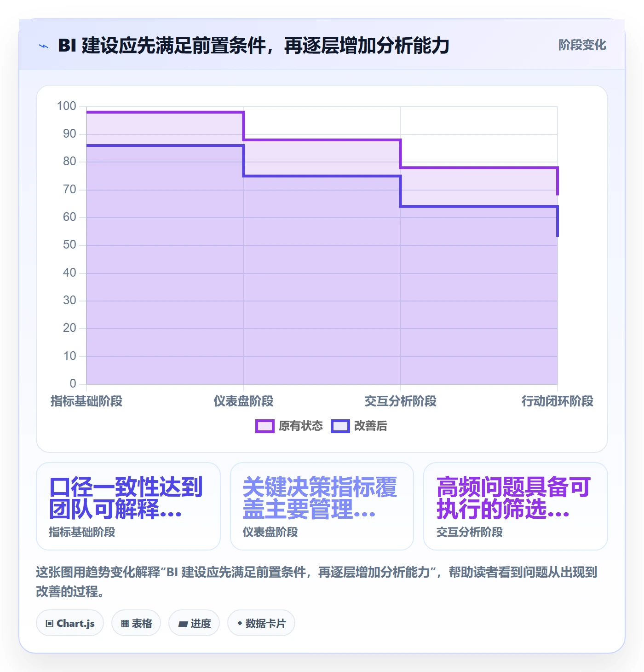
Task: Select the 数据卡片 tag chip
Action: coord(261,623)
